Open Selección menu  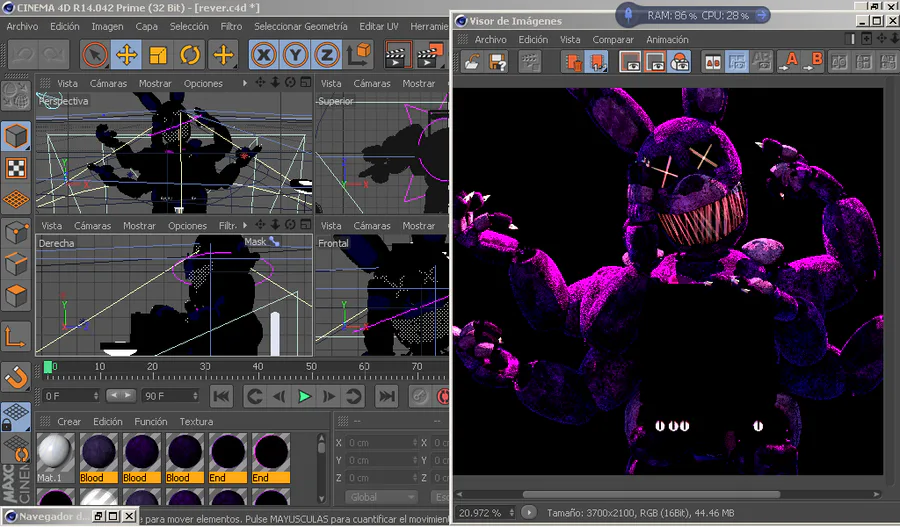pos(189,26)
